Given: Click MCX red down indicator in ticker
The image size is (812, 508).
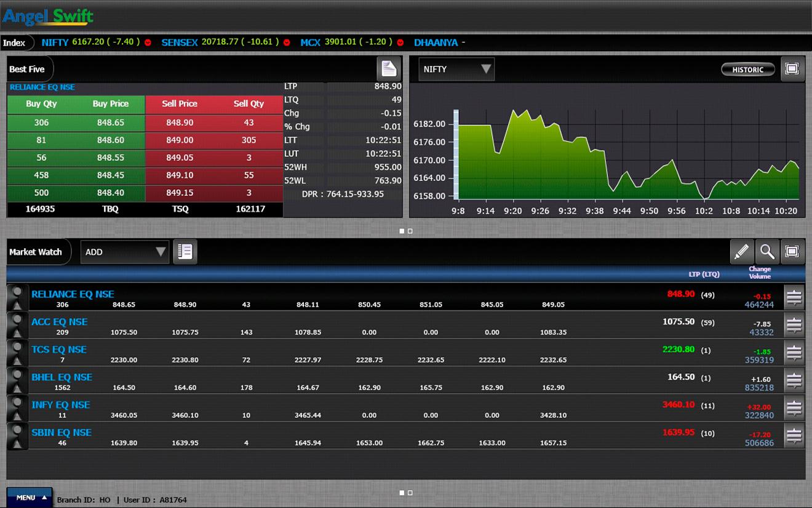Looking at the screenshot, I should click(x=400, y=42).
